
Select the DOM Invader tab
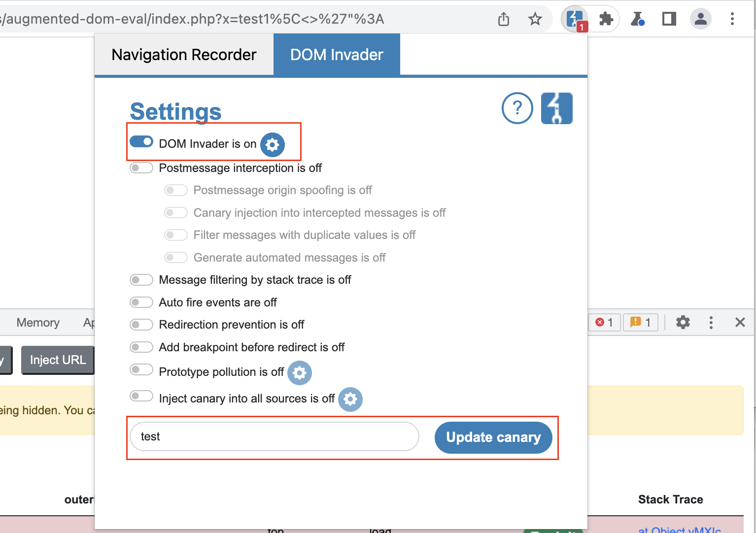pos(337,55)
